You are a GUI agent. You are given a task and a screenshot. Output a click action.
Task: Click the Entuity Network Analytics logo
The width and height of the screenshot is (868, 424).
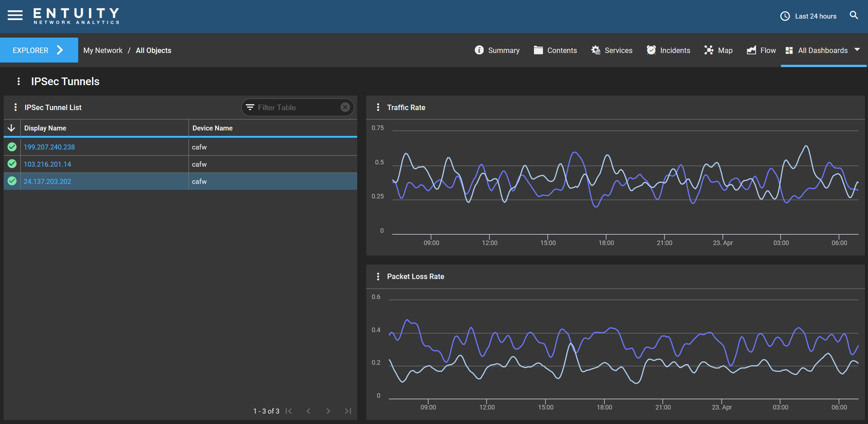[x=76, y=16]
